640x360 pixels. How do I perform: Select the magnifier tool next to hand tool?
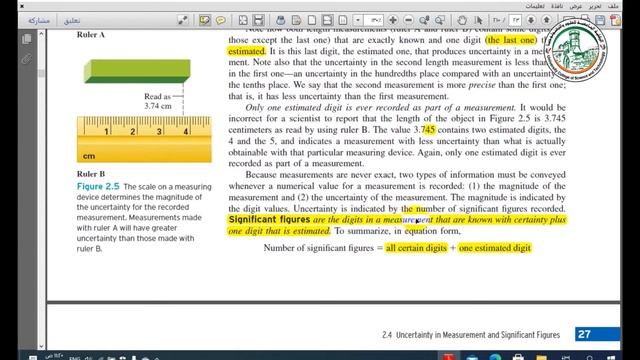click(x=440, y=20)
